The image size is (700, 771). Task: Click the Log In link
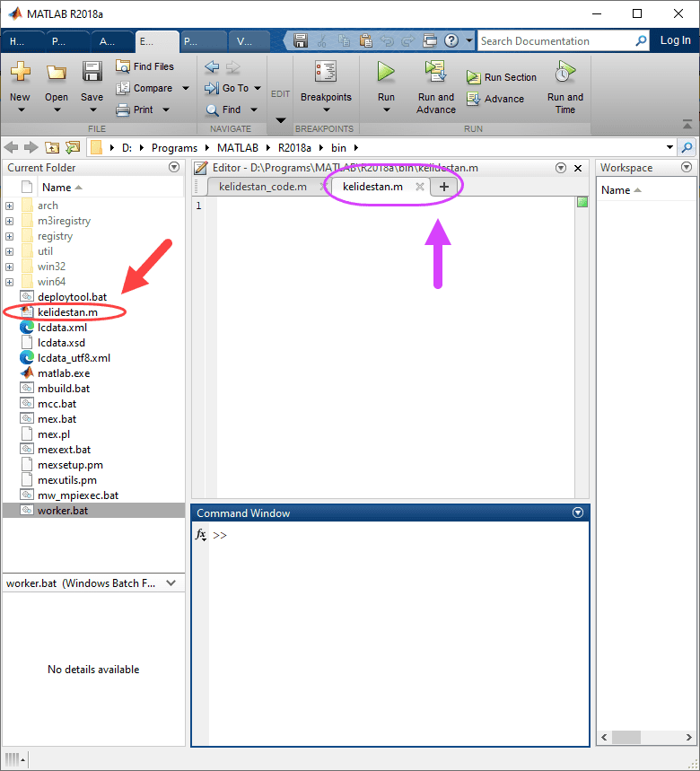point(675,40)
